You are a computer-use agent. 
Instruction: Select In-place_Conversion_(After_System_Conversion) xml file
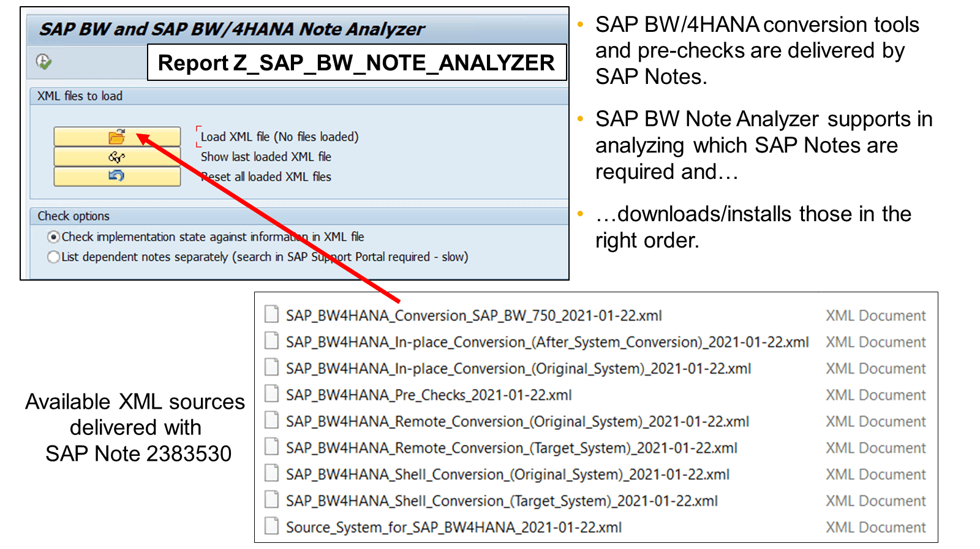pos(547,342)
